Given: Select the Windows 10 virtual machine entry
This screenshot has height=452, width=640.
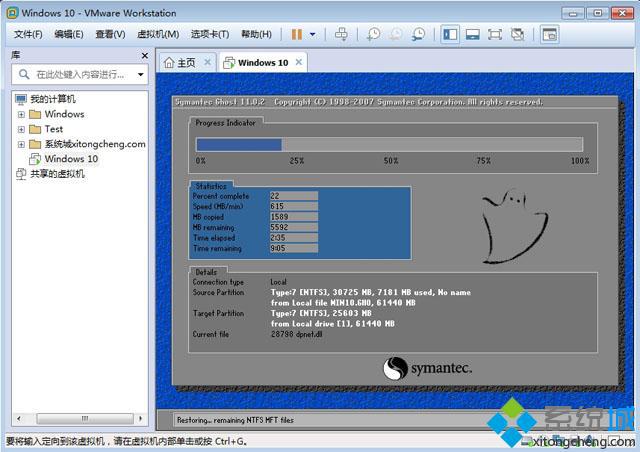Looking at the screenshot, I should 71,159.
